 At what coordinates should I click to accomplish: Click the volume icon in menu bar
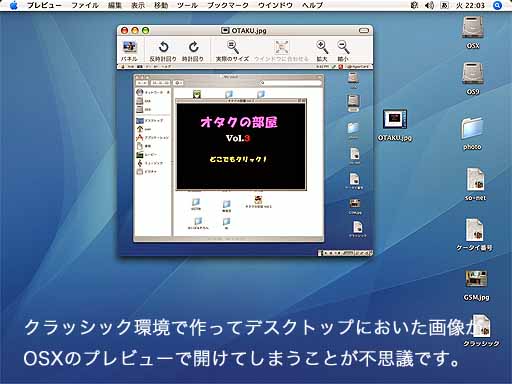coord(430,5)
